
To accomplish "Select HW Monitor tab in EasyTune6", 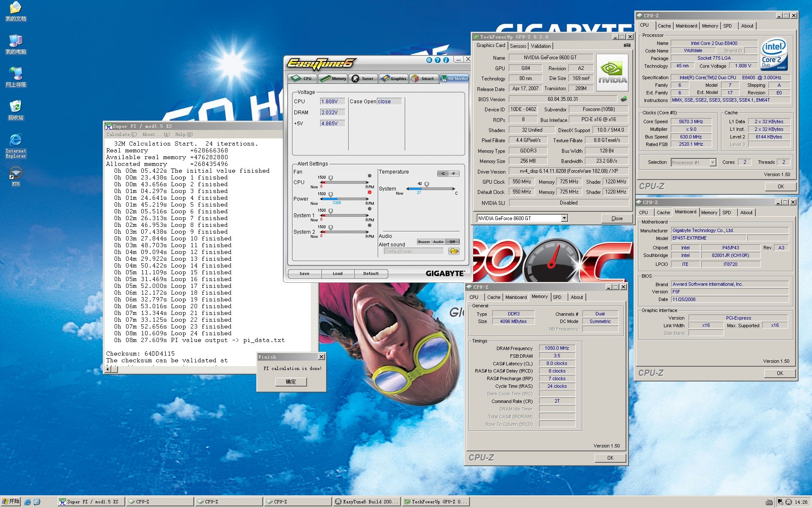I will pyautogui.click(x=455, y=78).
